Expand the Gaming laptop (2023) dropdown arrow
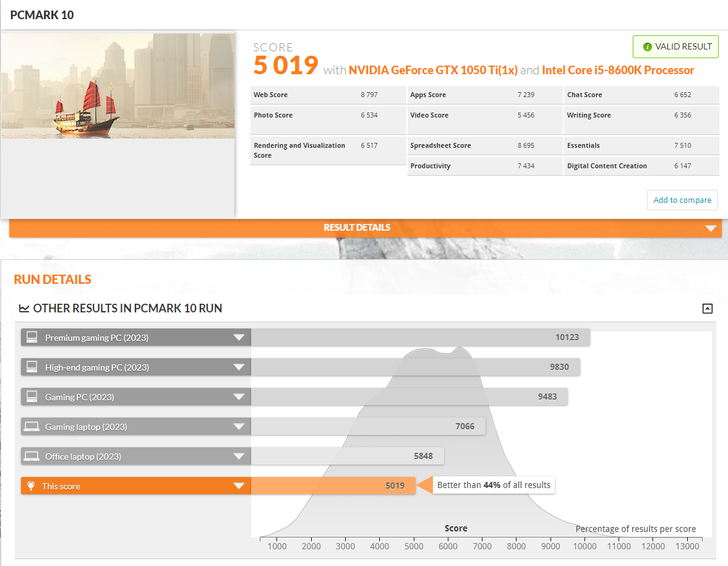Screen dimensions: 728x566 pos(239,427)
